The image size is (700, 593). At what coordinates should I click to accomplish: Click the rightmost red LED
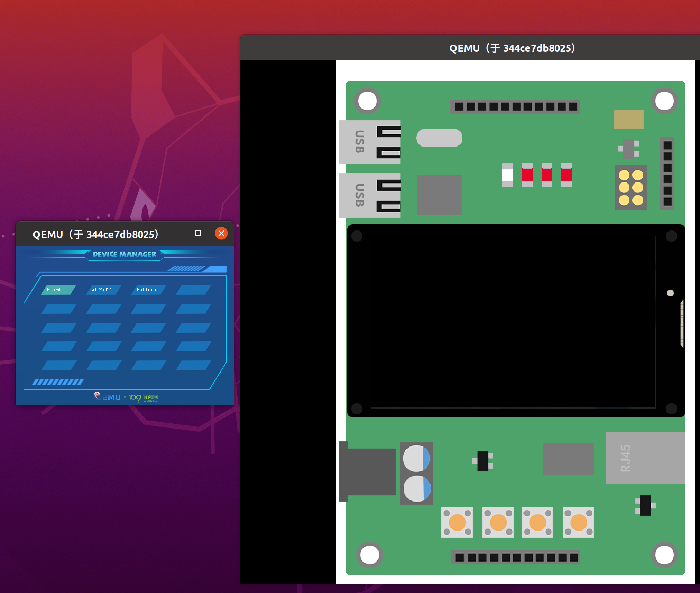point(566,175)
